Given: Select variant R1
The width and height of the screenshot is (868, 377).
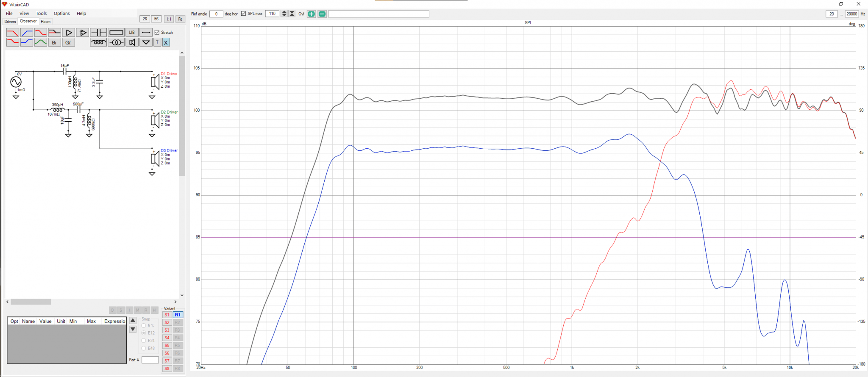Looking at the screenshot, I should tap(178, 315).
